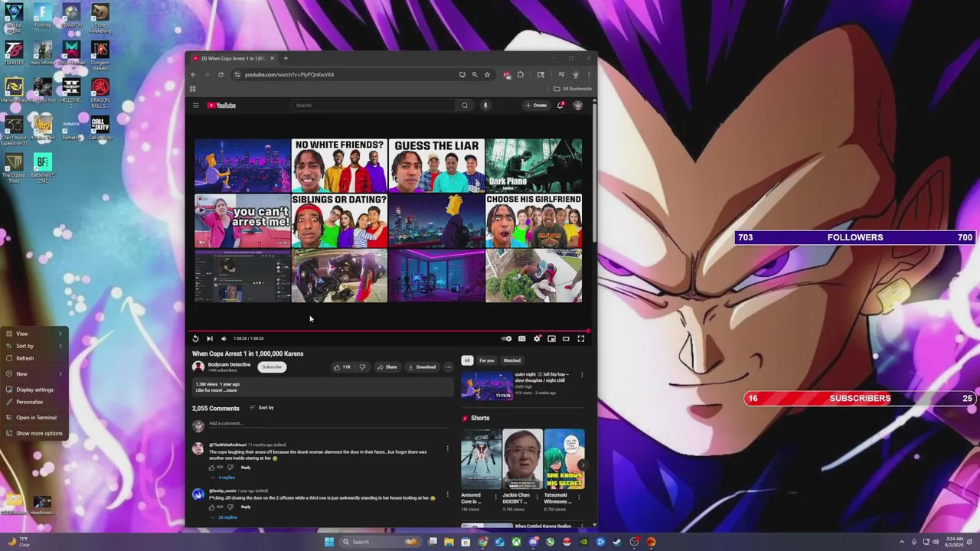
Task: Click the video progress bar
Action: (390, 331)
